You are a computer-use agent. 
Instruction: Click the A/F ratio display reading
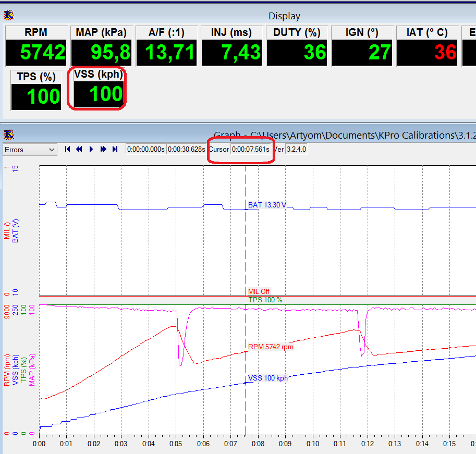tap(166, 52)
